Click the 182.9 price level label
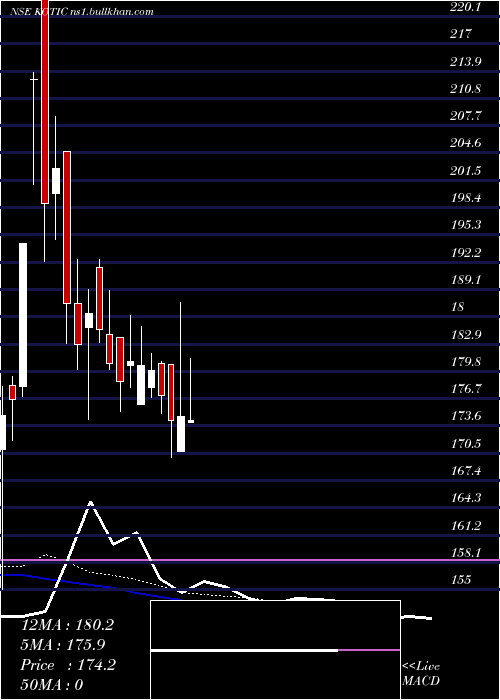Viewport: 500px width, 700px height. (465, 334)
